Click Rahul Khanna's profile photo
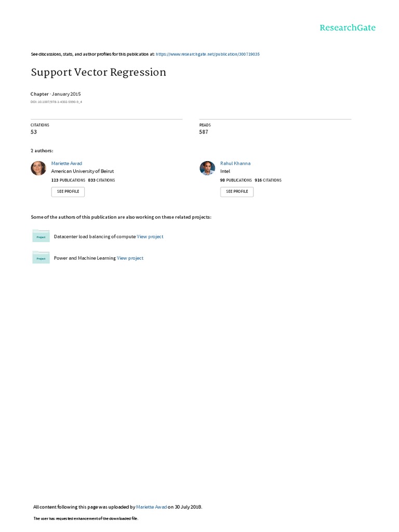This screenshot has width=399, height=532. tap(207, 168)
